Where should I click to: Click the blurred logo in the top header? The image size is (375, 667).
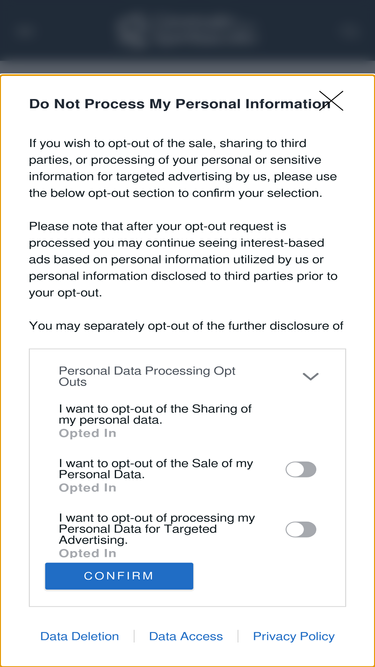pyautogui.click(x=187, y=30)
